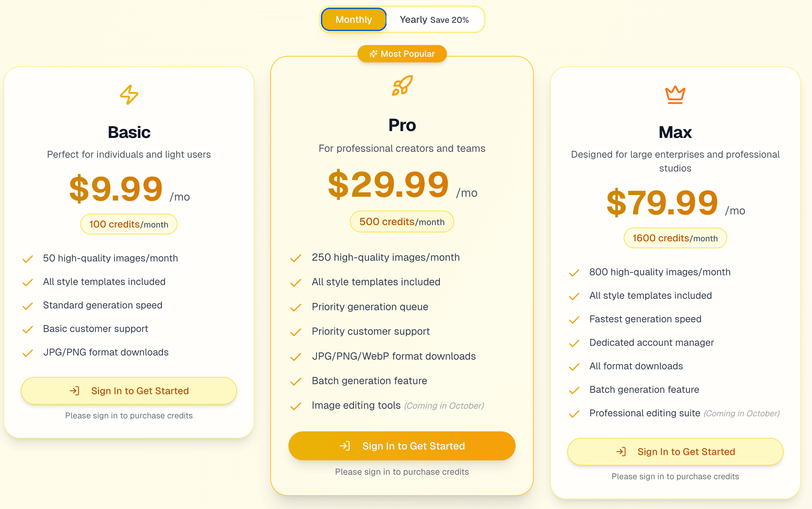Image resolution: width=812 pixels, height=509 pixels.
Task: Click Basic plan Sign In to Get Started
Action: (x=129, y=391)
